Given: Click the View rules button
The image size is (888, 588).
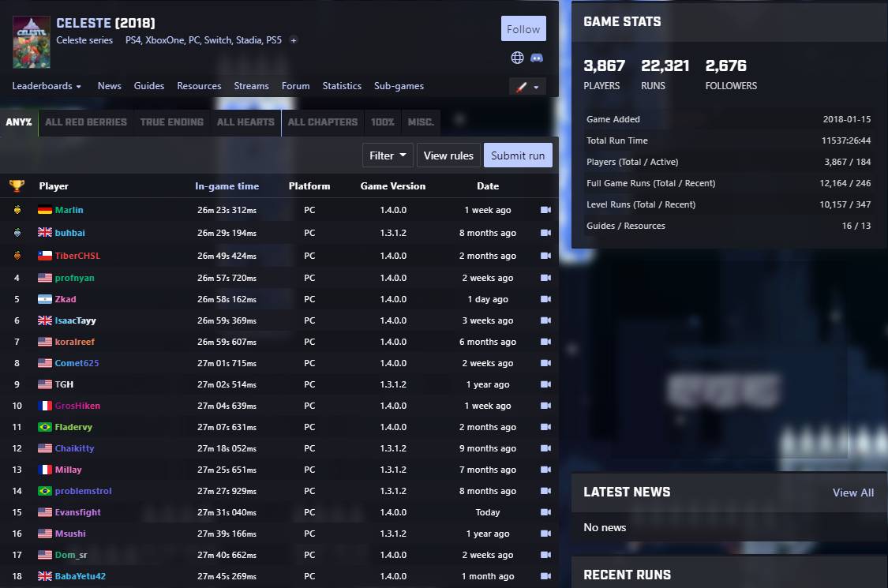Looking at the screenshot, I should coord(448,155).
